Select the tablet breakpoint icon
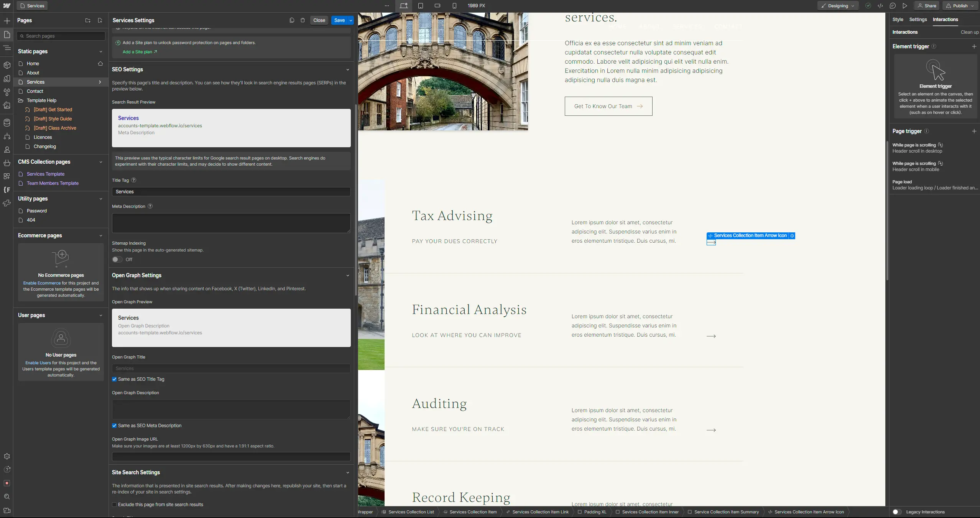Screen dimensions: 980x518 421,6
